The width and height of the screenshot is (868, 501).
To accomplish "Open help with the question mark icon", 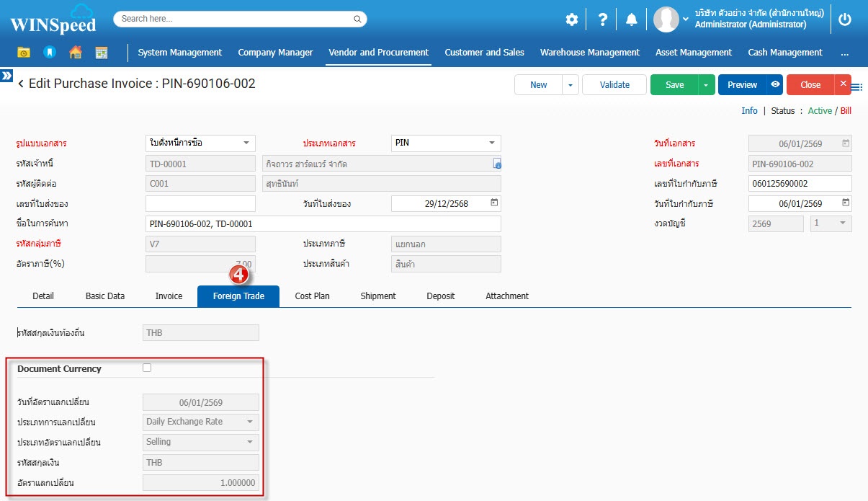I will [603, 19].
